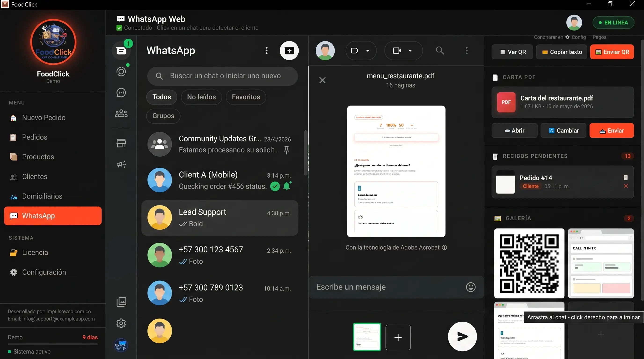Screen dimensions: 644x359
Task: Delete the Pedido #14 receipt with red X
Action: (626, 186)
